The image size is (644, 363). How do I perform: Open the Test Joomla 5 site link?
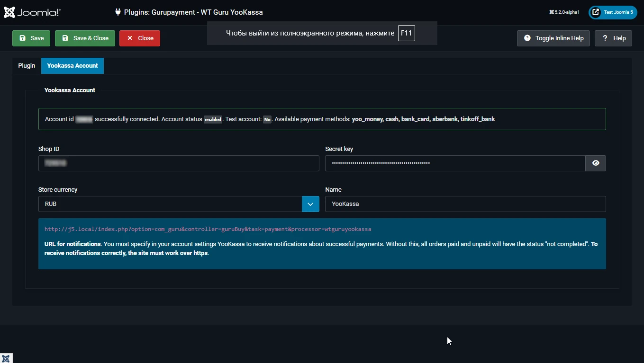(613, 12)
